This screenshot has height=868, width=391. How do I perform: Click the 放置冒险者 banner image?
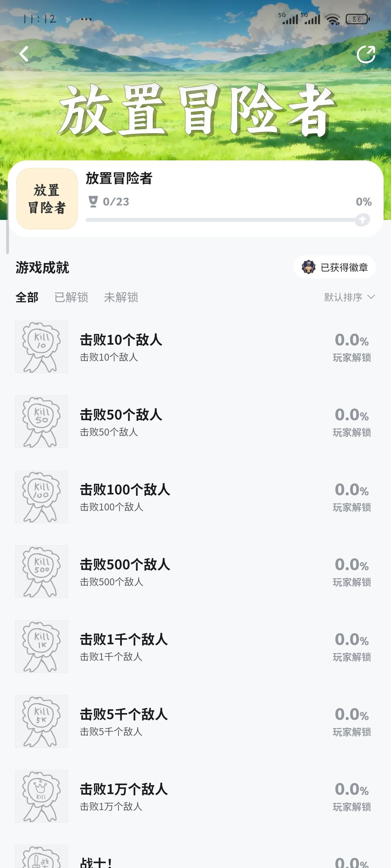196,108
